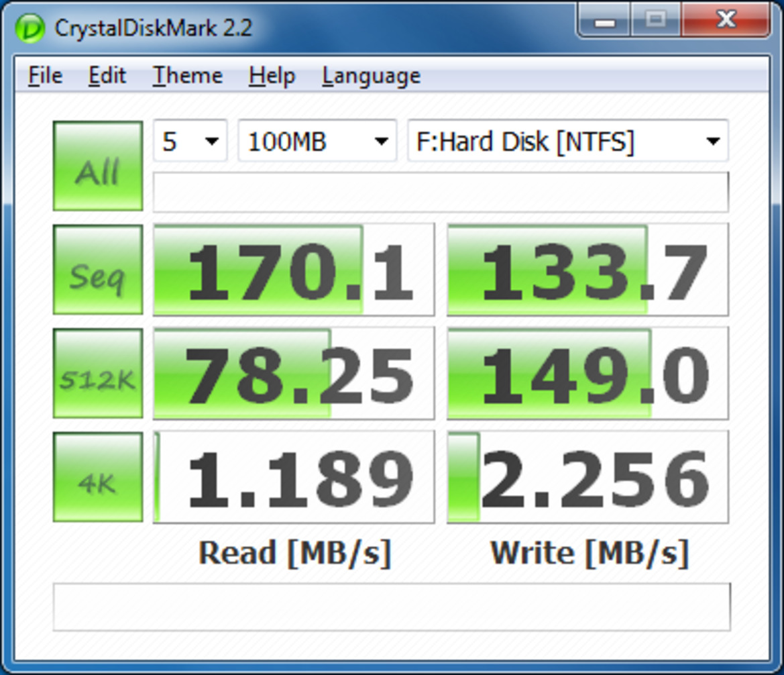
Task: Click the CrystalDiskMark title bar app icon
Action: click(30, 29)
